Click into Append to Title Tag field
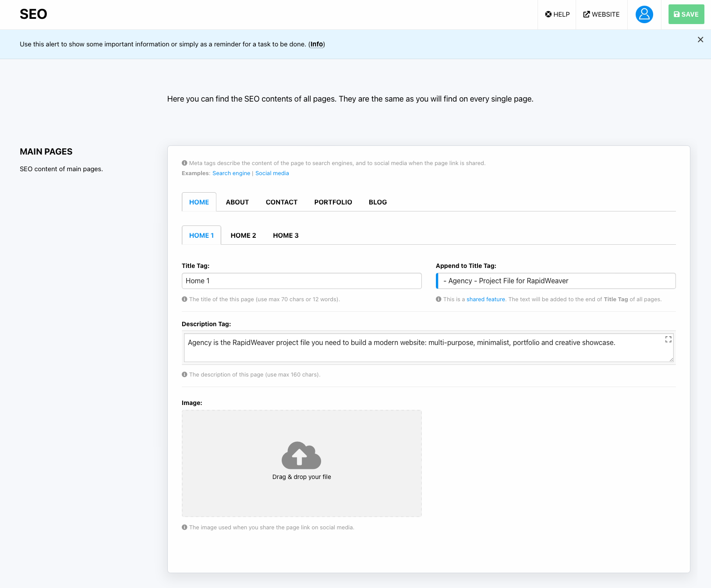Viewport: 711px width, 588px height. tap(556, 281)
